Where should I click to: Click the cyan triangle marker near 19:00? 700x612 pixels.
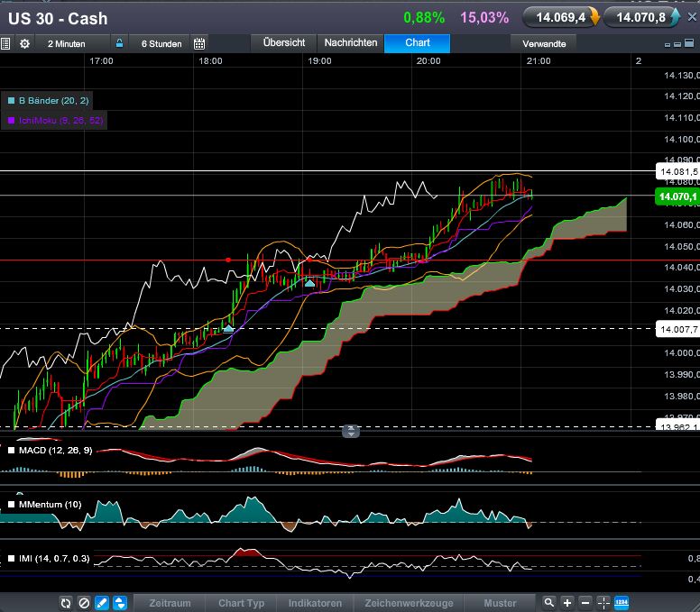[x=309, y=283]
